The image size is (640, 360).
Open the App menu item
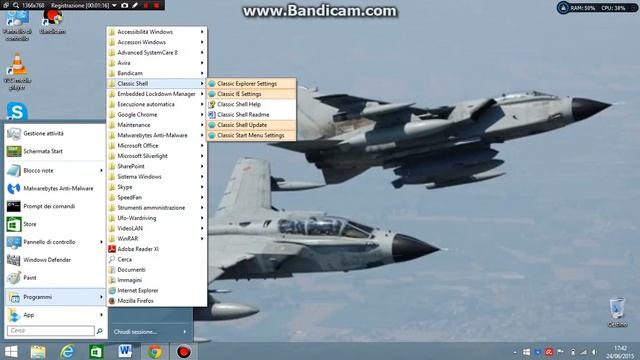click(x=55, y=315)
